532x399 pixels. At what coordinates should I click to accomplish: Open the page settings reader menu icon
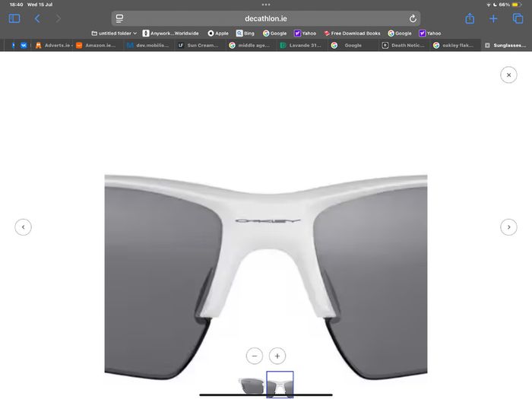(119, 19)
